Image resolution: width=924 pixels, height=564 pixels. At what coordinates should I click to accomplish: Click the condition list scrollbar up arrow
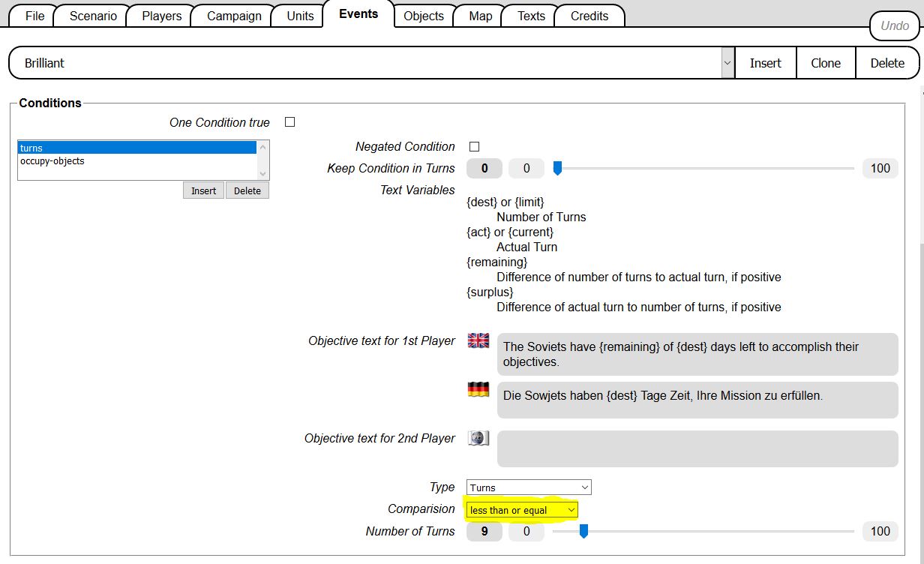(262, 147)
